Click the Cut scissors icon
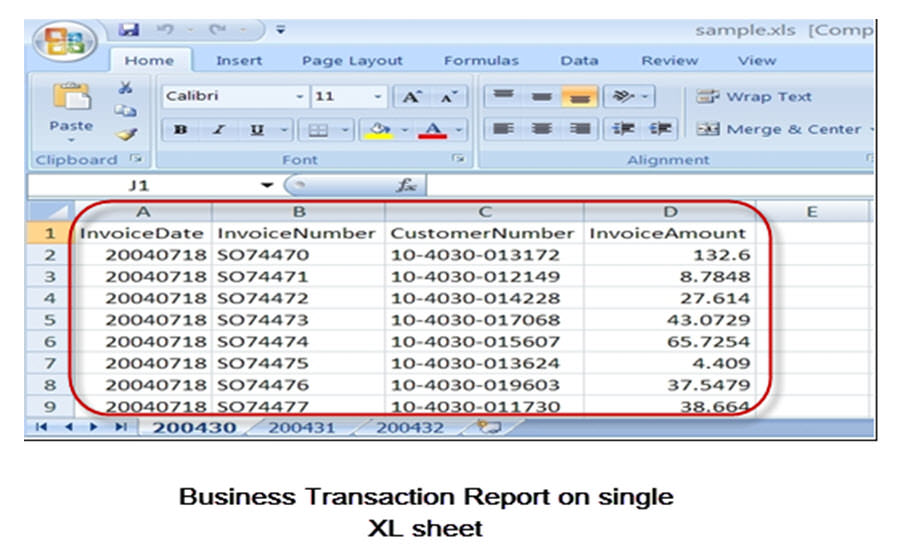The image size is (924, 555). (126, 88)
